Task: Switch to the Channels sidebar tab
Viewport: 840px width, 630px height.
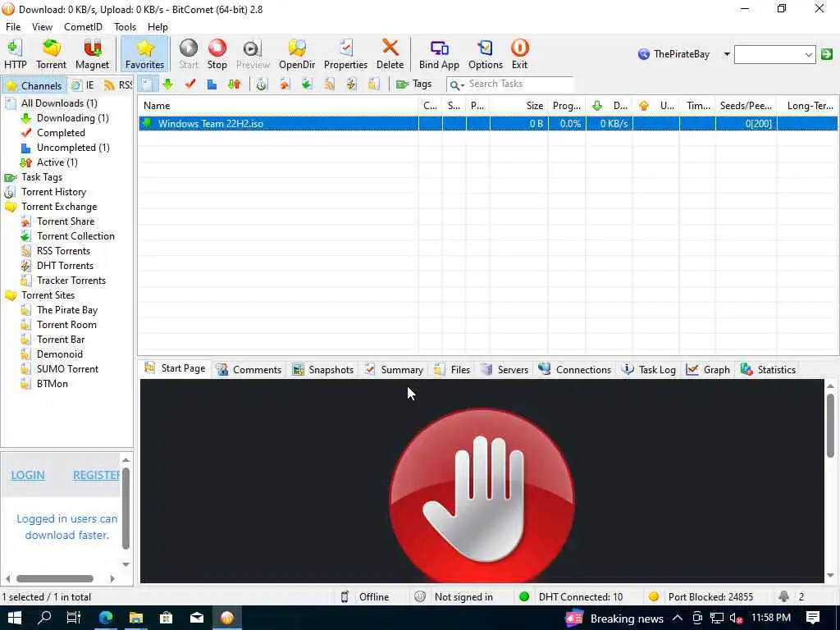Action: point(34,85)
